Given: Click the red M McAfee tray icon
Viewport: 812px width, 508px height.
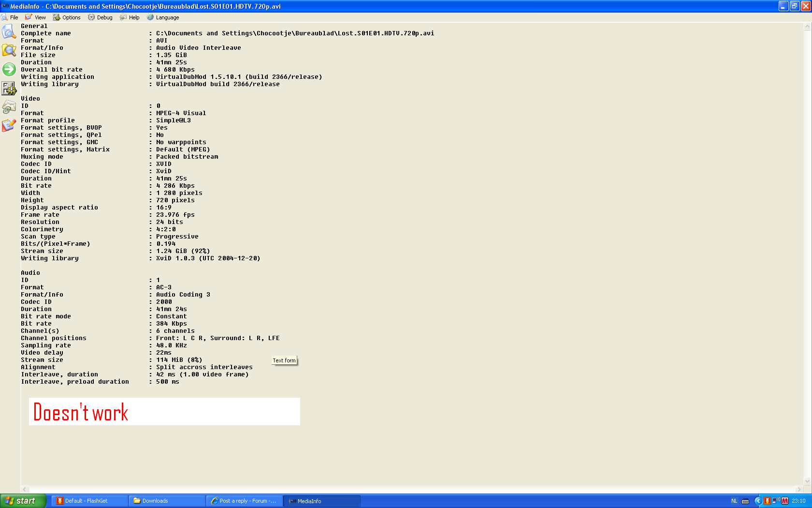Looking at the screenshot, I should [x=785, y=501].
